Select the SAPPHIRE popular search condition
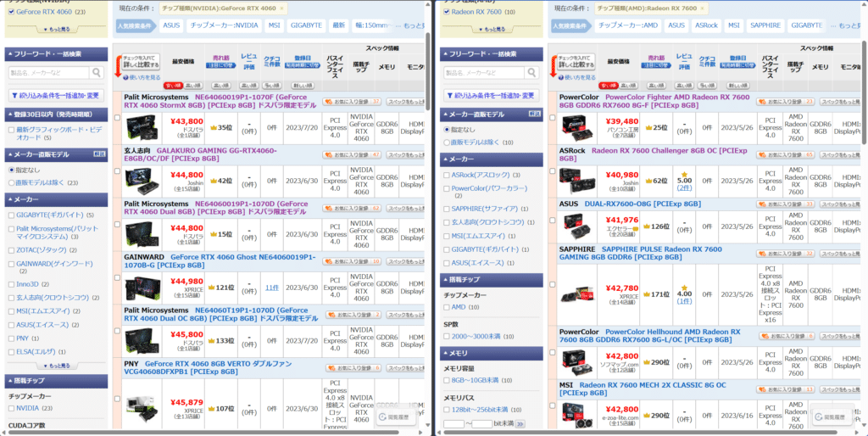868x436 pixels. point(765,25)
